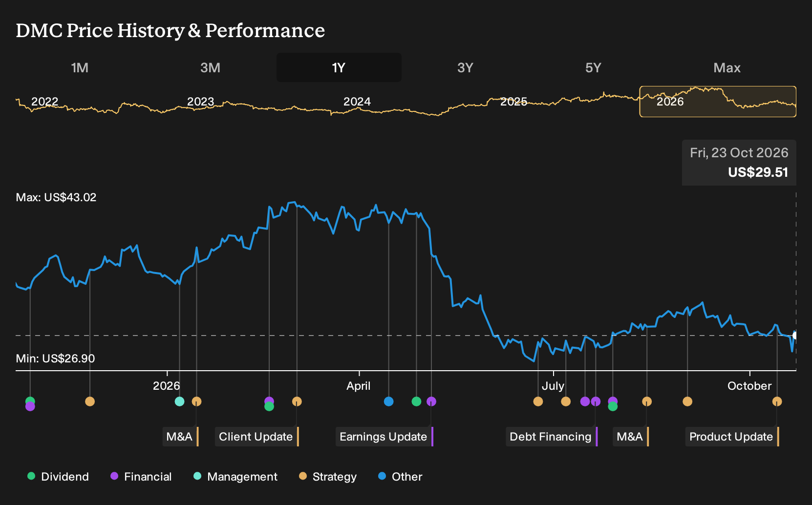
Task: Click the April axis label
Action: pos(359,386)
